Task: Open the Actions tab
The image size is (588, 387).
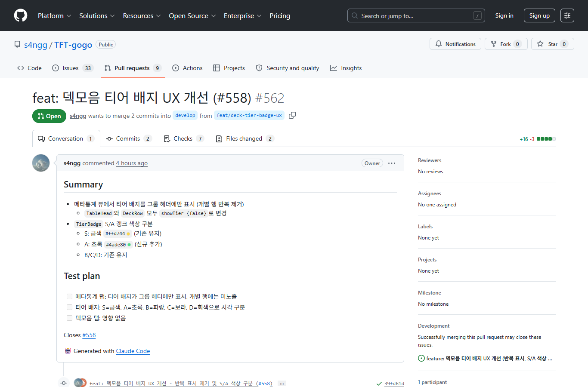Action: pos(187,68)
